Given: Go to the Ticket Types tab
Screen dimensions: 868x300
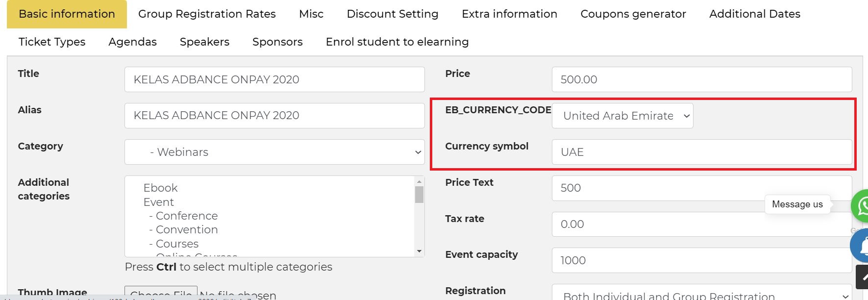Looking at the screenshot, I should pos(52,42).
